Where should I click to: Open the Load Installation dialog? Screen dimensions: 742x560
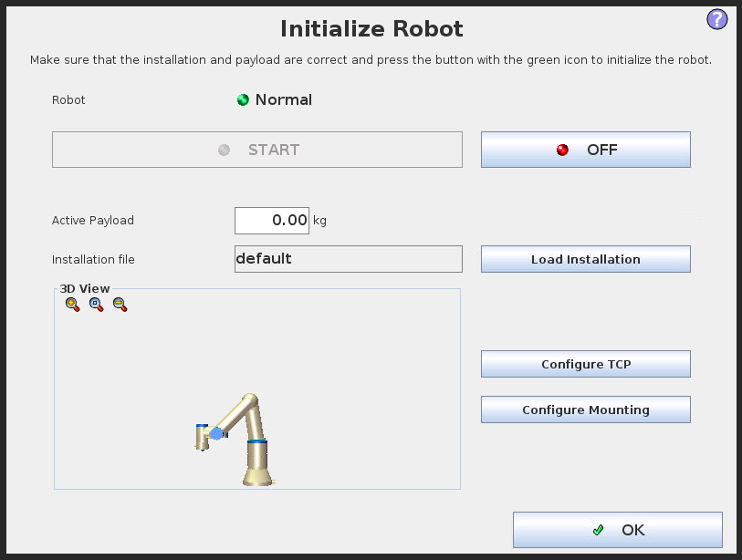[x=585, y=259]
